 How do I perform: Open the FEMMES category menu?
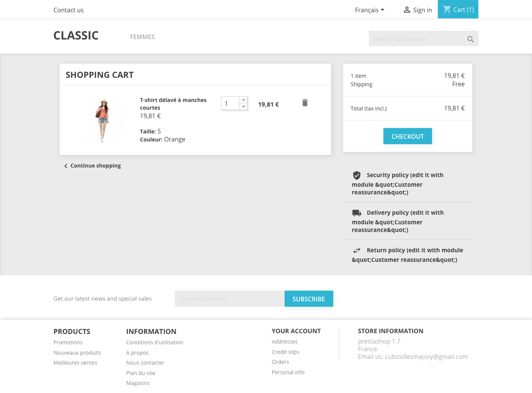tap(142, 37)
